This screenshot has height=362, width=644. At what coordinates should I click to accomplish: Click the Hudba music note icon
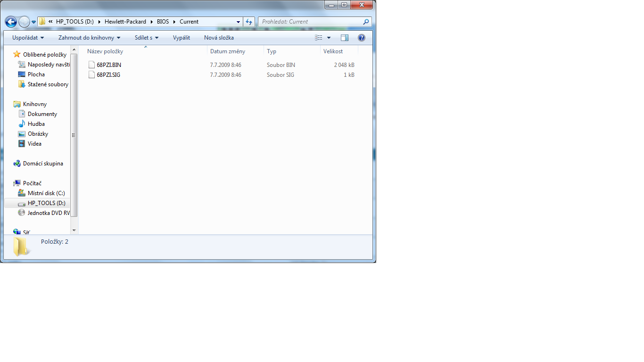(22, 124)
